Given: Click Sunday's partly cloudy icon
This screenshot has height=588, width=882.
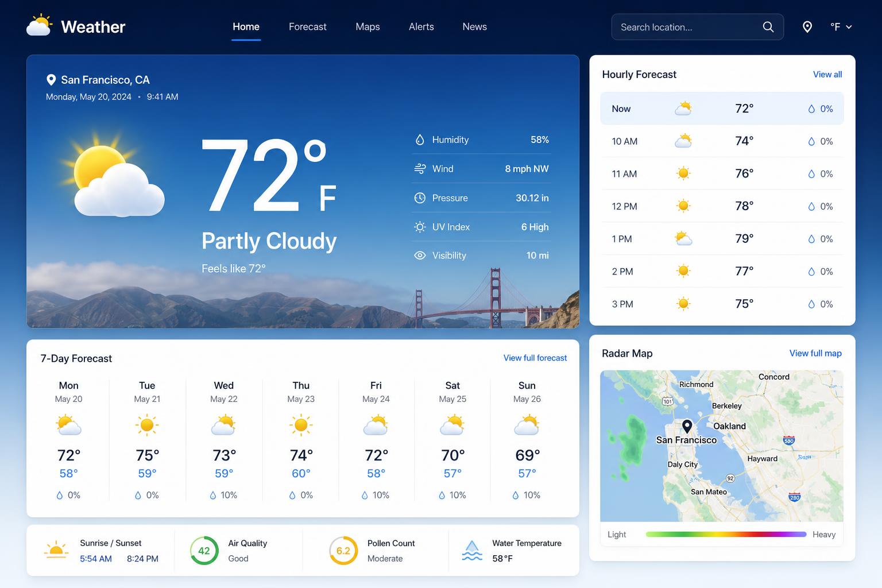Looking at the screenshot, I should [x=527, y=425].
